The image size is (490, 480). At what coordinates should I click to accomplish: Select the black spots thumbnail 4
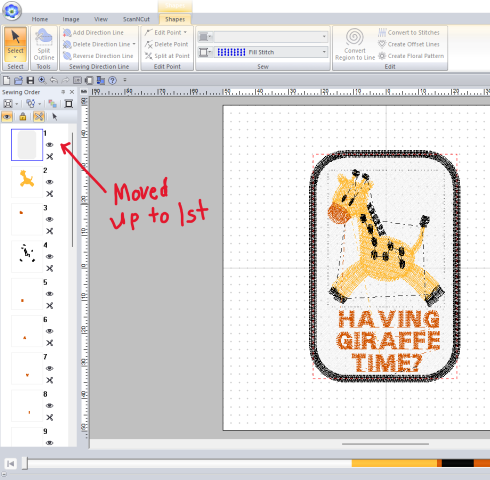27,257
